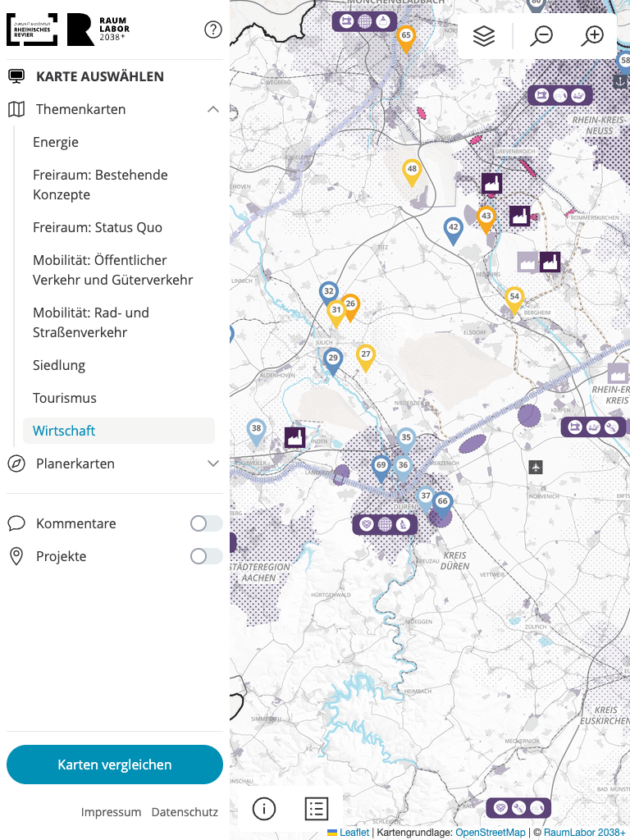Click map marker number 54
The height and width of the screenshot is (840, 630).
514,299
